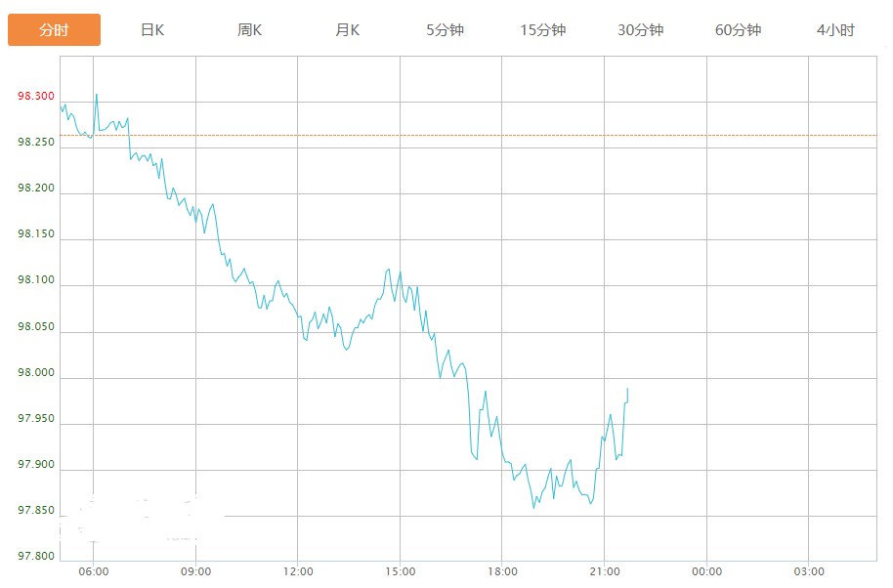The image size is (893, 588).
Task: Open the 周K weekly chart tab
Action: pos(250,30)
